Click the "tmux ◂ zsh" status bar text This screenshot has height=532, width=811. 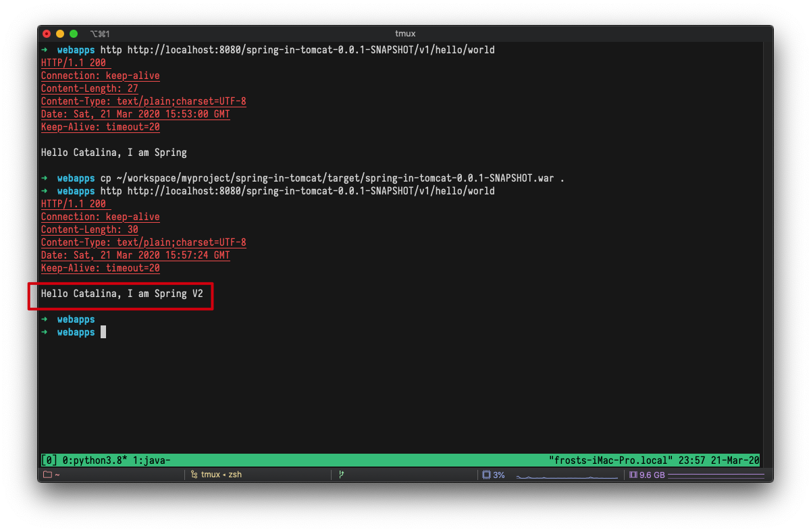221,475
